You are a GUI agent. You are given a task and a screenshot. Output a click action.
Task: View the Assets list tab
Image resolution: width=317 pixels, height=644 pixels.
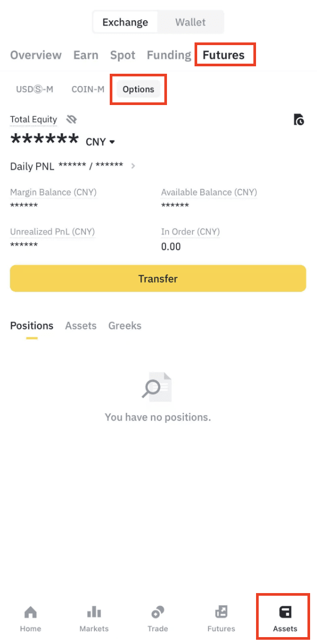(81, 326)
